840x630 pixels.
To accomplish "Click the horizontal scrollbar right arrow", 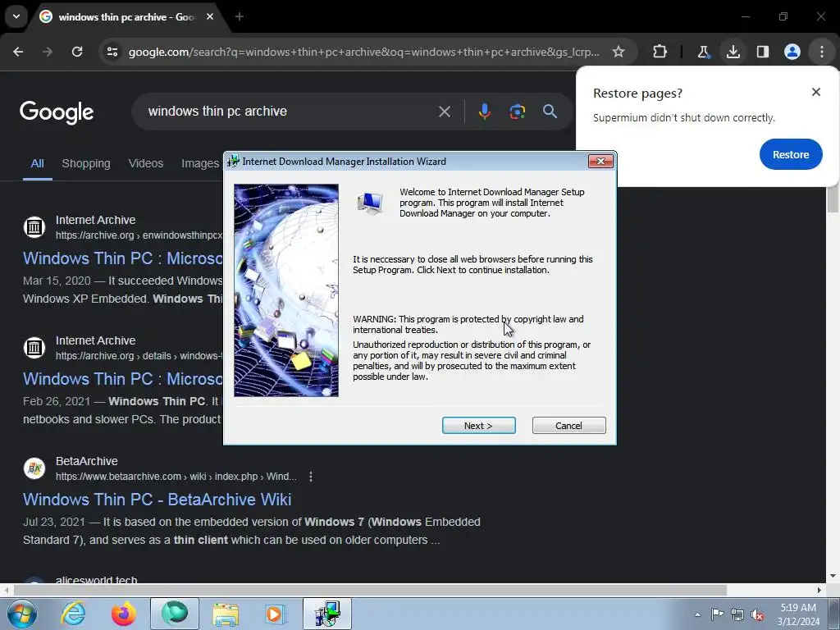I will click(x=819, y=590).
